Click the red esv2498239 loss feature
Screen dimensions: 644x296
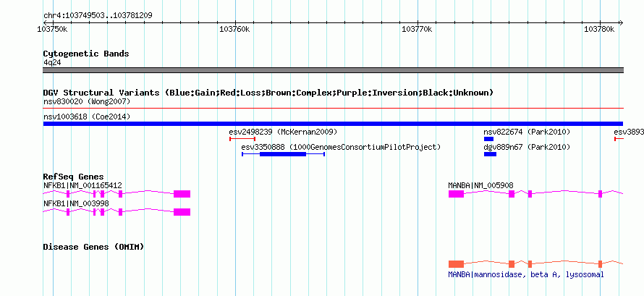pyautogui.click(x=242, y=139)
